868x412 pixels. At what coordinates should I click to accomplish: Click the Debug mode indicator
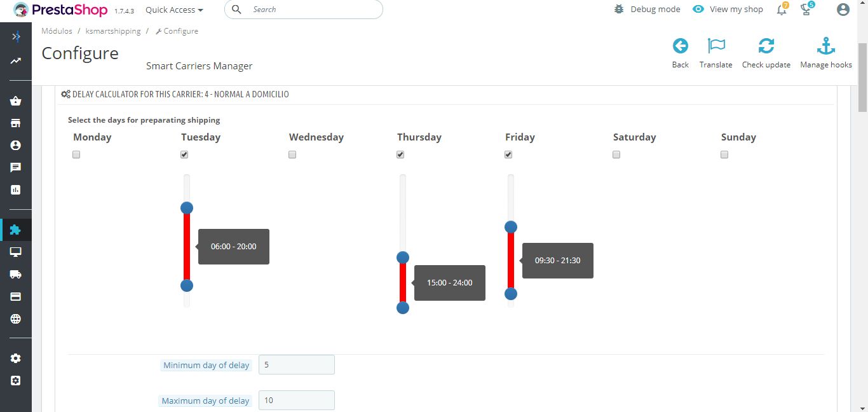[x=648, y=10]
